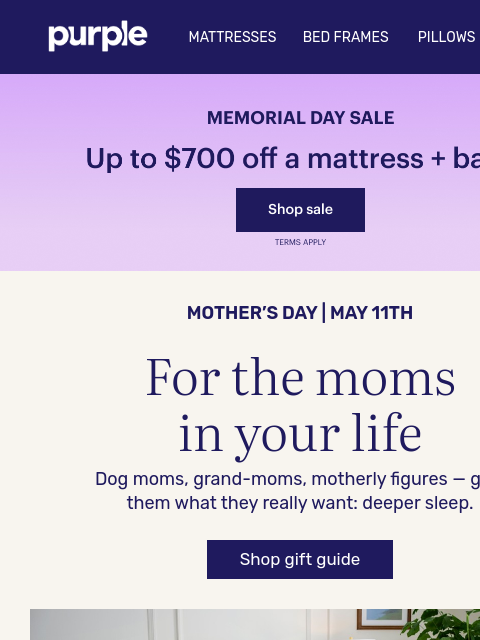The image size is (480, 640).
Task: Click the For the moms heading line
Action: (x=300, y=378)
